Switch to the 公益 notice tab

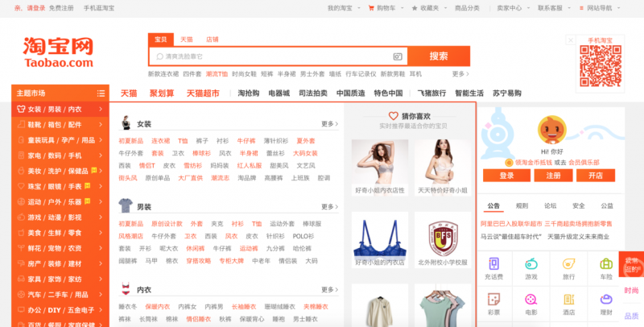pos(607,206)
